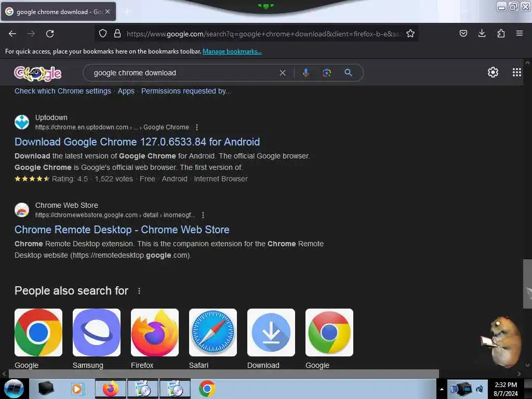Open the media player taskbar icon
Viewport: 532px width, 399px height.
click(x=77, y=389)
